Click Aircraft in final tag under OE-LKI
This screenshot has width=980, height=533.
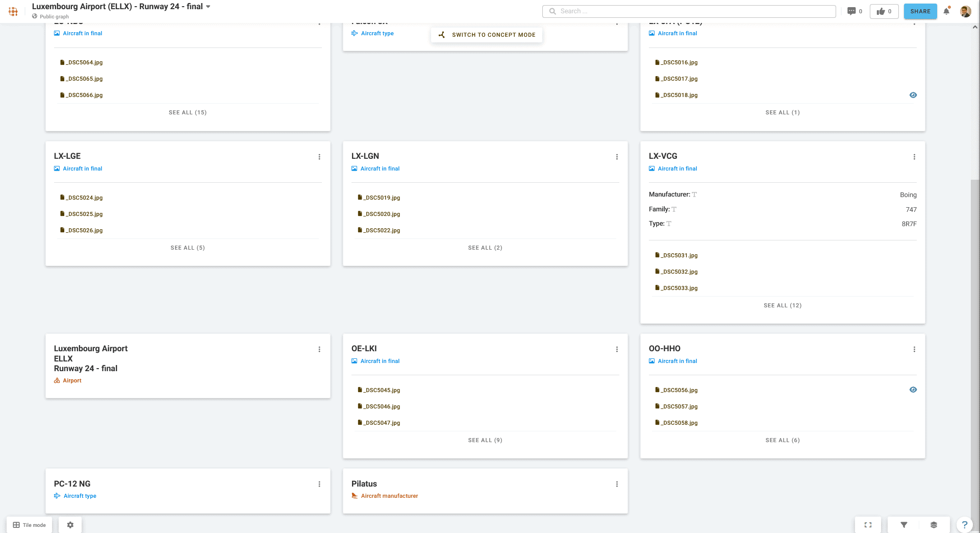[x=375, y=361]
